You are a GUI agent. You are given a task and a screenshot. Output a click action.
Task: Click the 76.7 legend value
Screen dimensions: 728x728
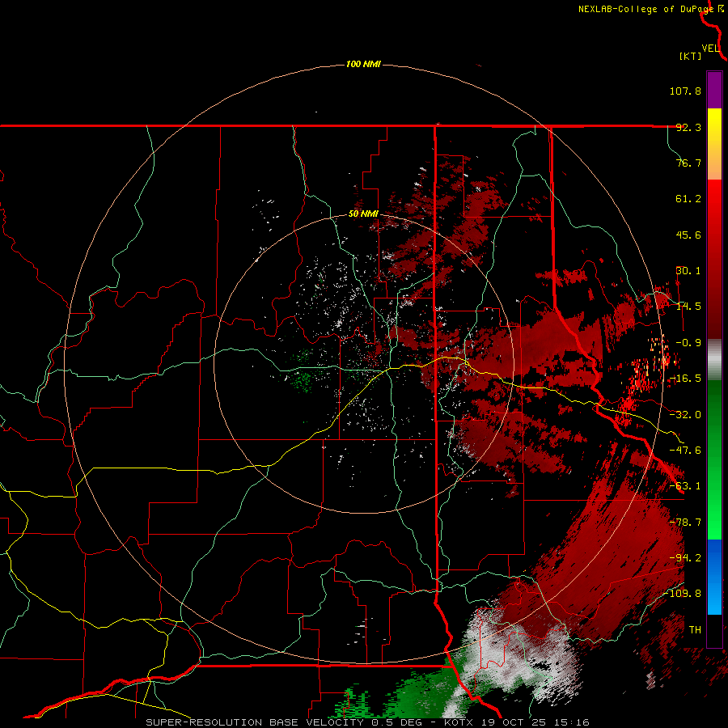pyautogui.click(x=688, y=163)
